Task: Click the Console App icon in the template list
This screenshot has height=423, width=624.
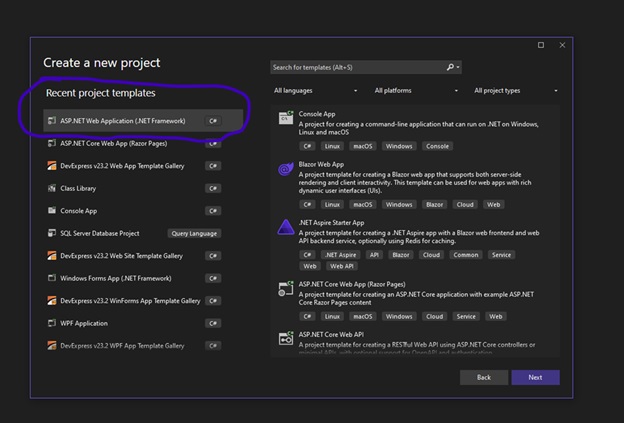Action: [286, 118]
